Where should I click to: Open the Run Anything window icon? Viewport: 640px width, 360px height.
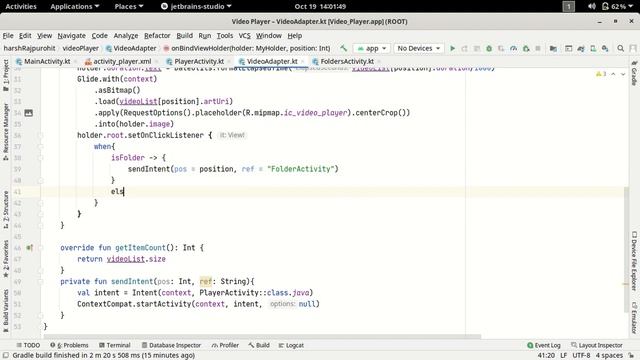568,48
